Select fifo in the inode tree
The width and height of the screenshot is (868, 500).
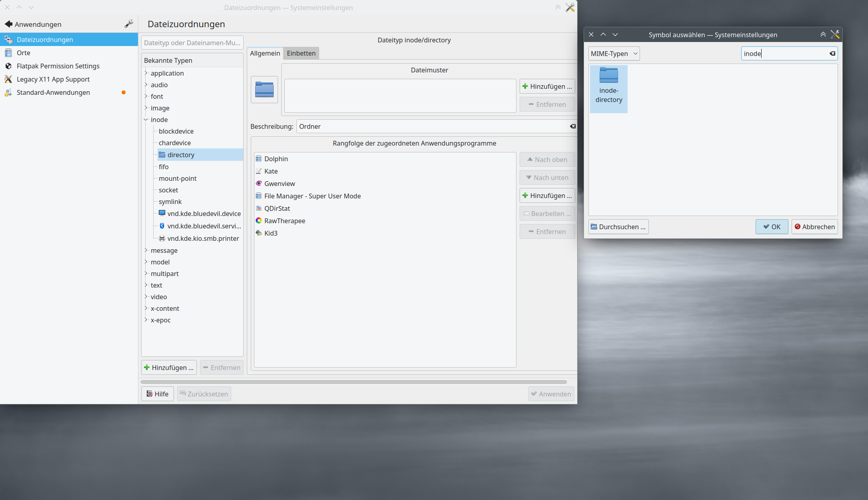[164, 167]
